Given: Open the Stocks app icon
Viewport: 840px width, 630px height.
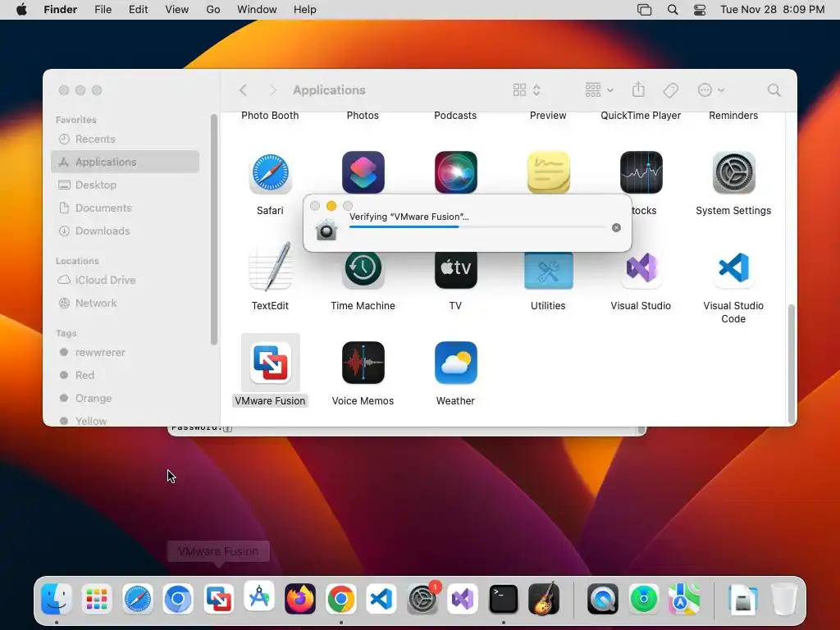Looking at the screenshot, I should [641, 172].
